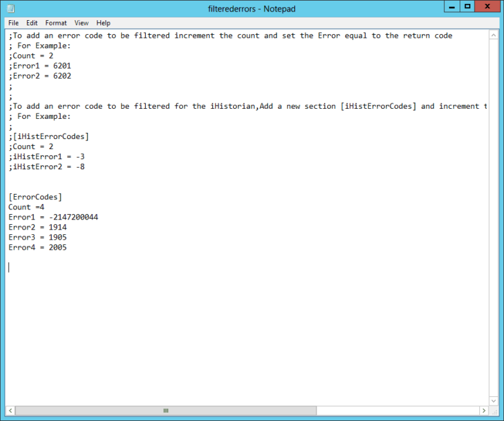
Task: Click the first ';Count = 2' line
Action: pos(31,56)
